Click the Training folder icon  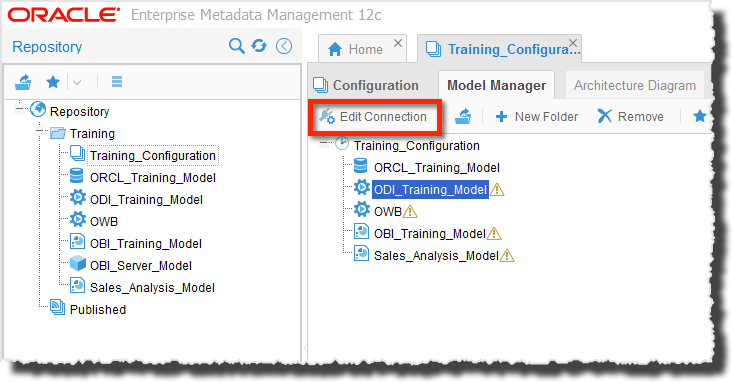[x=58, y=133]
